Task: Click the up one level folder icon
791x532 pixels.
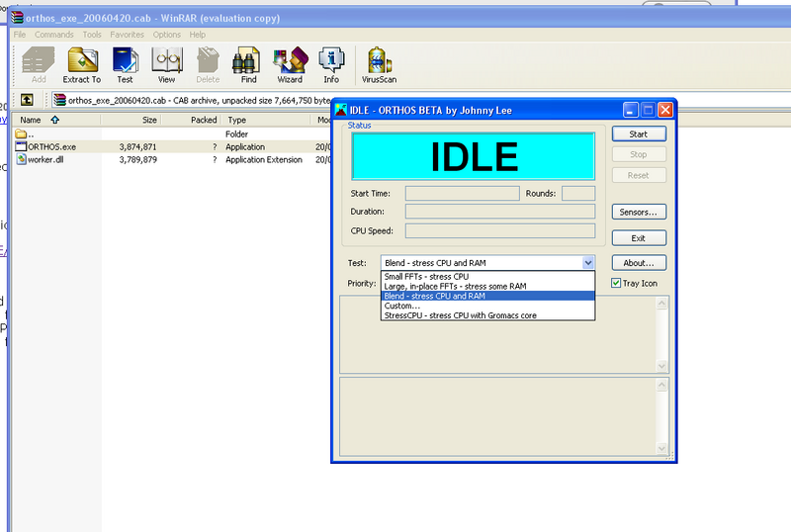Action: 27,99
